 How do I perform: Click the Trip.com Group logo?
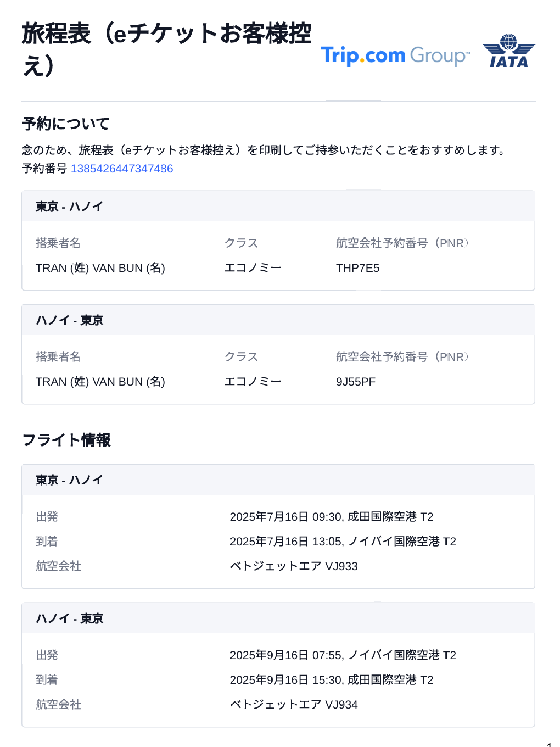pyautogui.click(x=395, y=55)
